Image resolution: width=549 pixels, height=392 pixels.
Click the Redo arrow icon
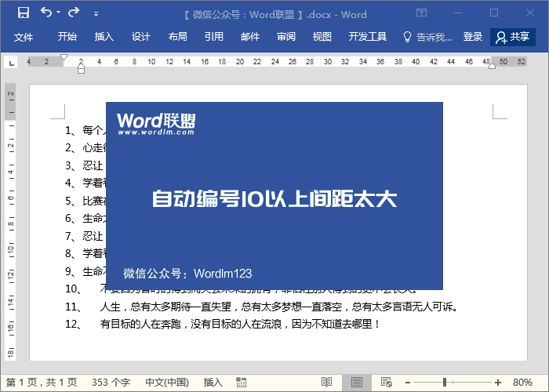pyautogui.click(x=74, y=13)
